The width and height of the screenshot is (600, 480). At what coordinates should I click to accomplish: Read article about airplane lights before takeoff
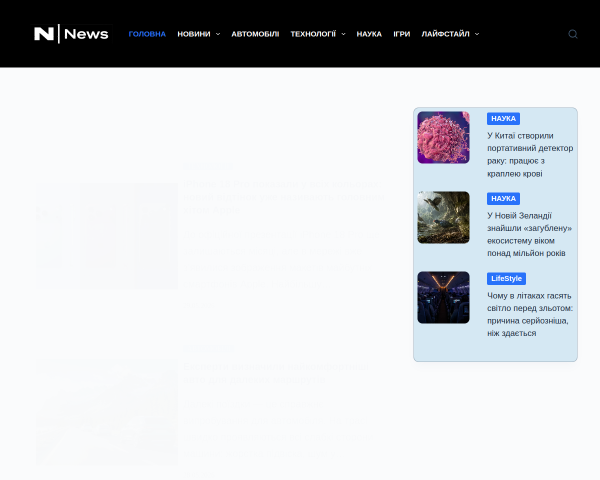(530, 314)
